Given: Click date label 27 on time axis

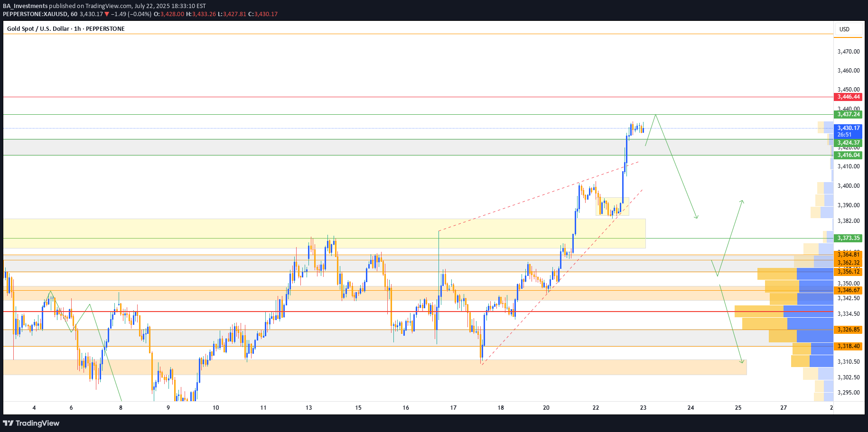Looking at the screenshot, I should tap(784, 408).
